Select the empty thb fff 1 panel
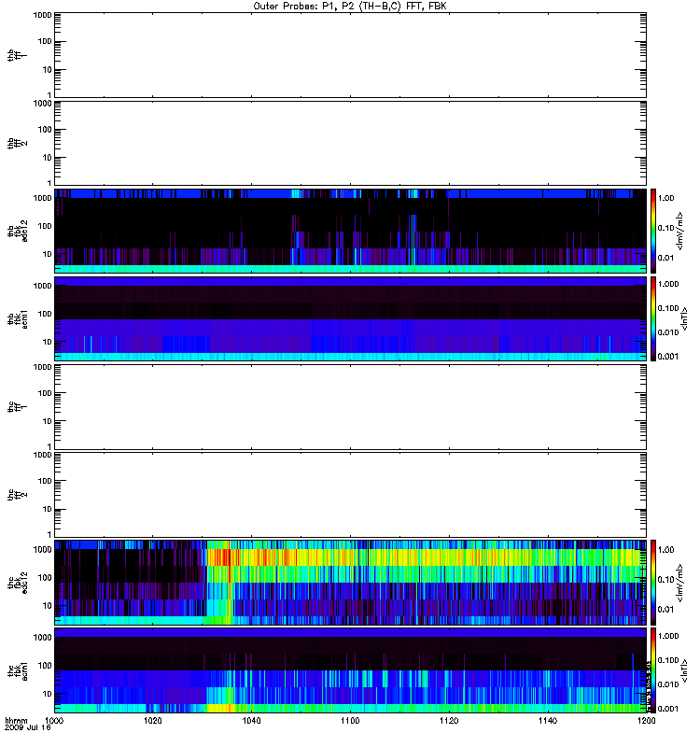This screenshot has width=700, height=747. point(350,55)
